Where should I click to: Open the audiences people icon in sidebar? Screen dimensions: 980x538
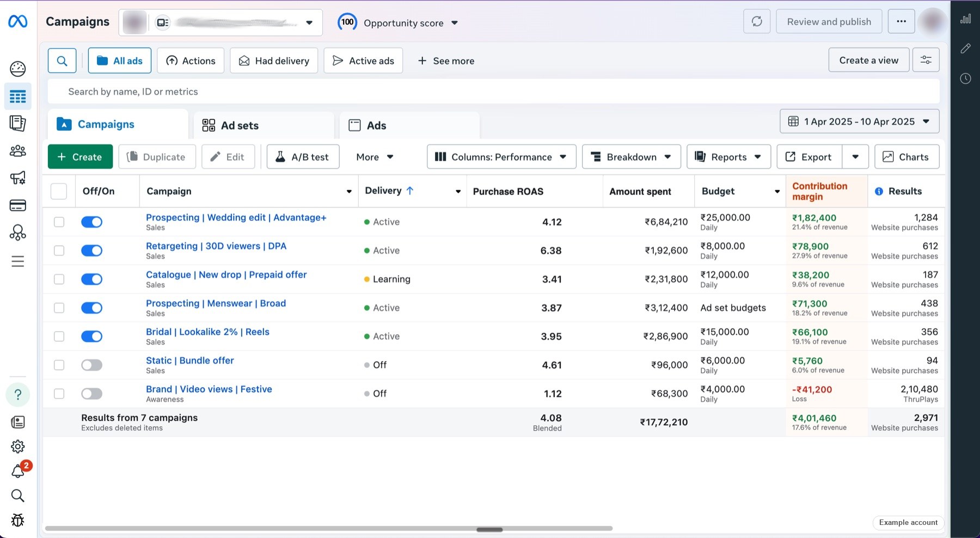(x=17, y=151)
